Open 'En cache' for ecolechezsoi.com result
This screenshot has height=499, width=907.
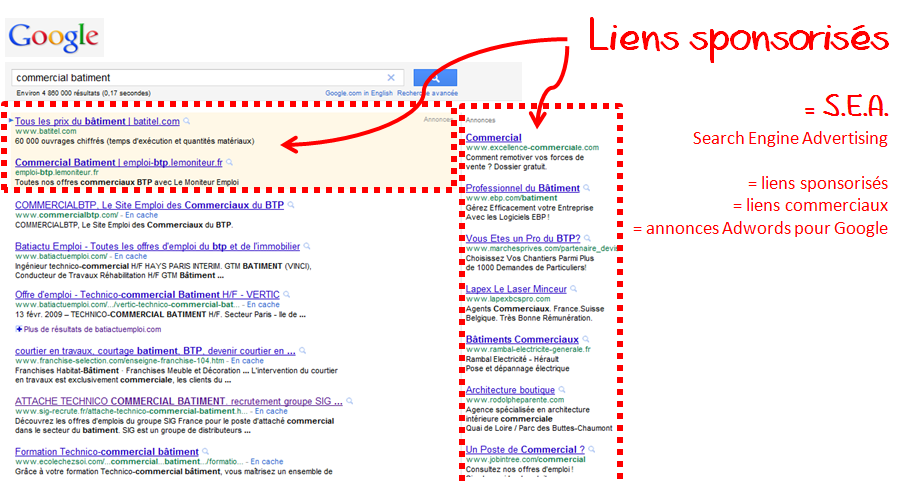point(267,462)
